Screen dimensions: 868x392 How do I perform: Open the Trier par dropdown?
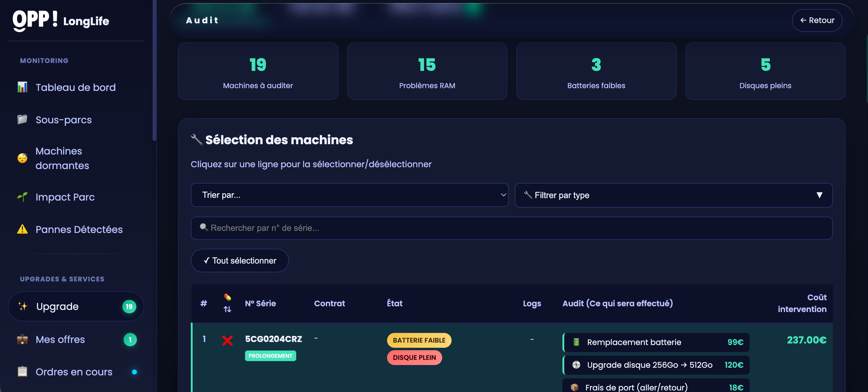point(349,195)
